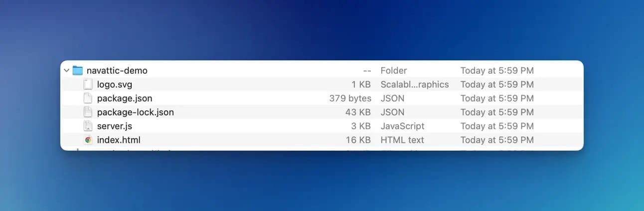Viewport: 644px width, 211px height.
Task: Click the index.html Chrome icon
Action: [x=88, y=140]
